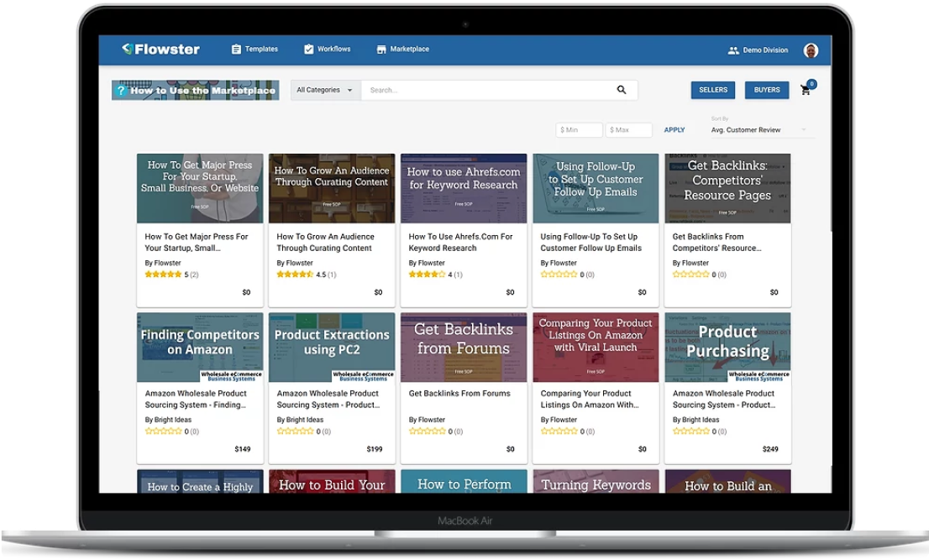Click the 4.5-star rating on Grow An Audience card
This screenshot has width=929, height=560.
tap(295, 275)
